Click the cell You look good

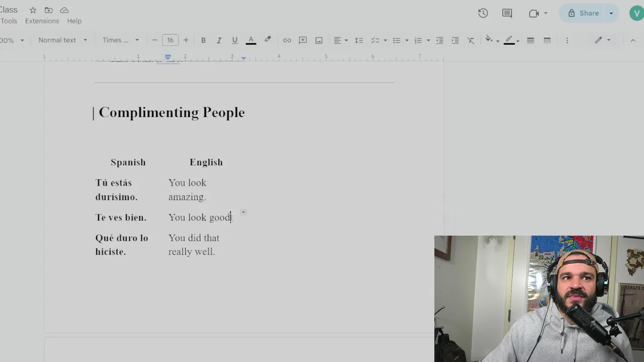200,217
